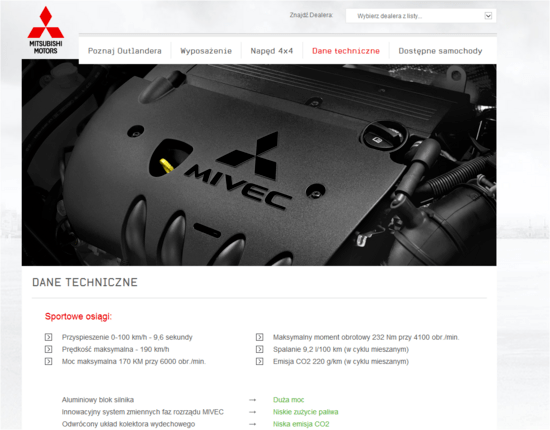Click bullet icon next to Przyspieszenie 0-100 km/h
Screen dimensions: 550x430
pos(48,337)
